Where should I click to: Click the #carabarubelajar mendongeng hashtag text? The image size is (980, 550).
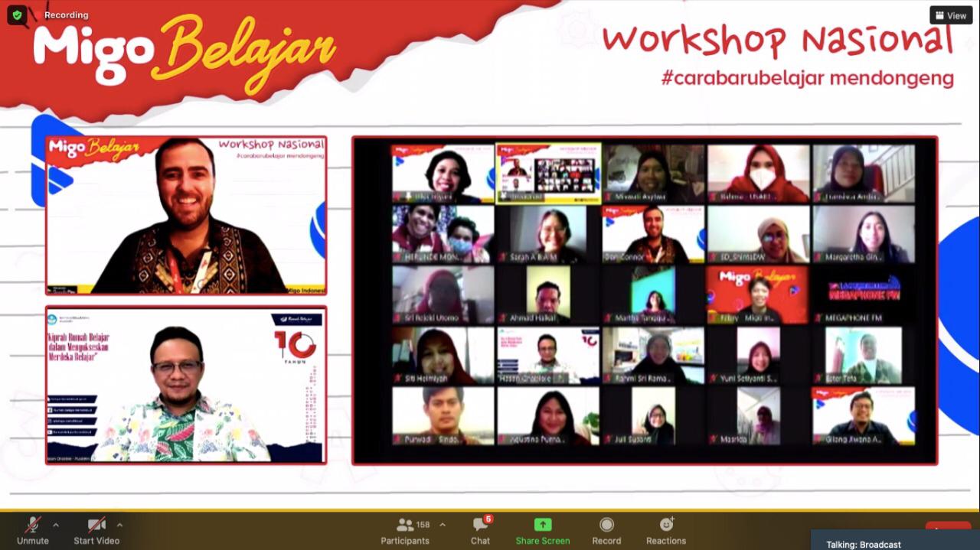point(808,78)
